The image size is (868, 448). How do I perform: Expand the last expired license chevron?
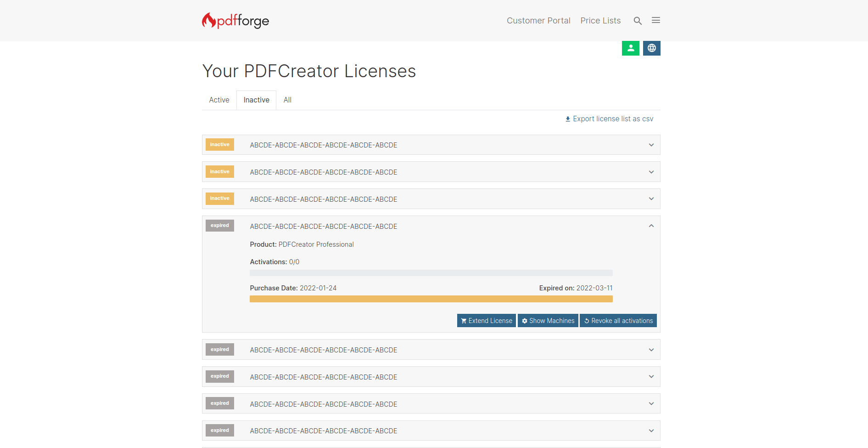(651, 431)
